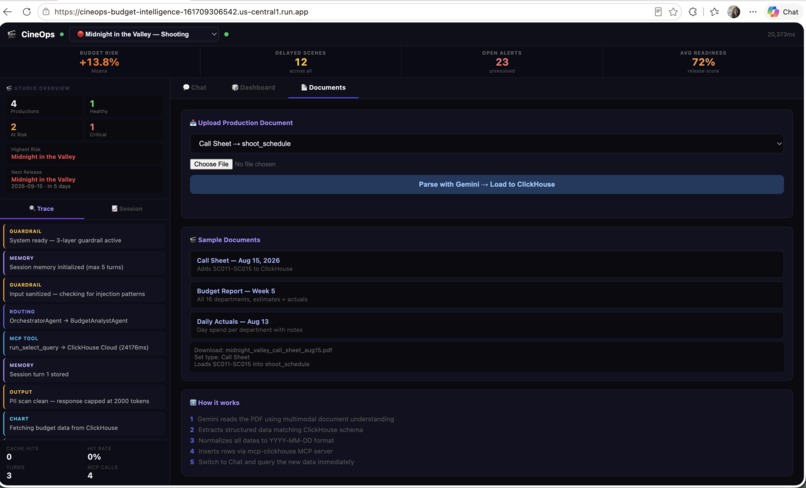Open the browser extensions icon

(693, 11)
